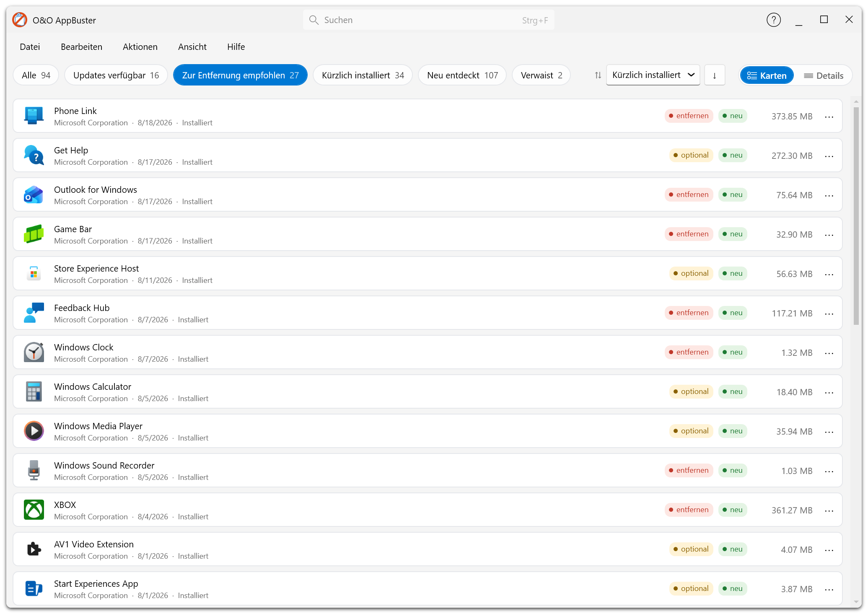Click the XBOX app icon
Image resolution: width=868 pixels, height=614 pixels.
tap(34, 510)
